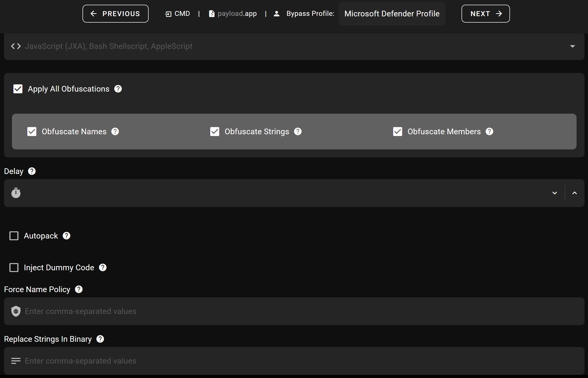Viewport: 588px width, 378px height.
Task: Enable the Autopack checkbox
Action: pos(14,236)
